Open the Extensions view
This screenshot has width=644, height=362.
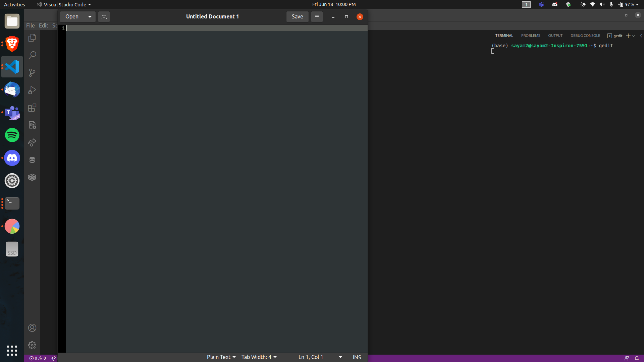point(32,108)
